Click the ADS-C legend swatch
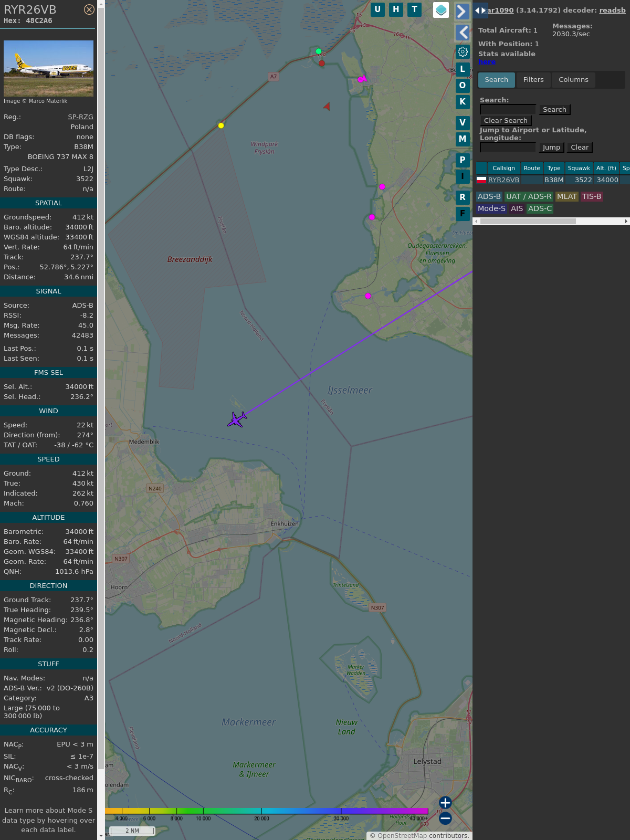 pyautogui.click(x=540, y=208)
